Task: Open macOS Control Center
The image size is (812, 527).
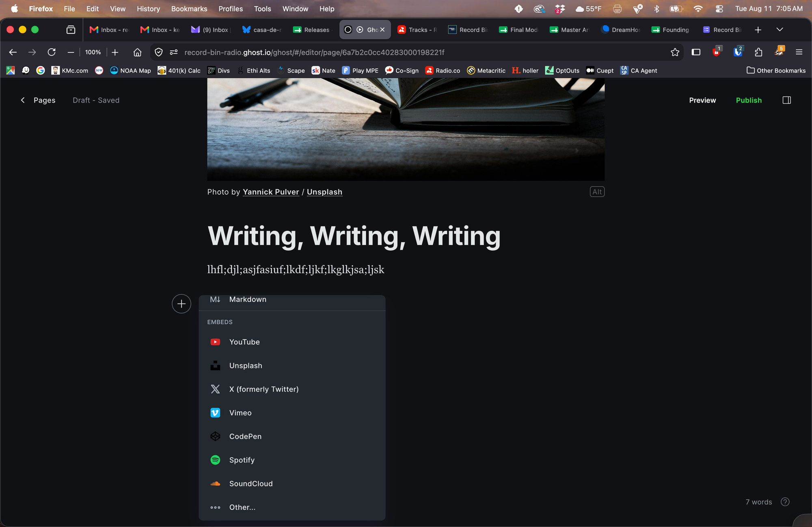Action: [x=719, y=9]
